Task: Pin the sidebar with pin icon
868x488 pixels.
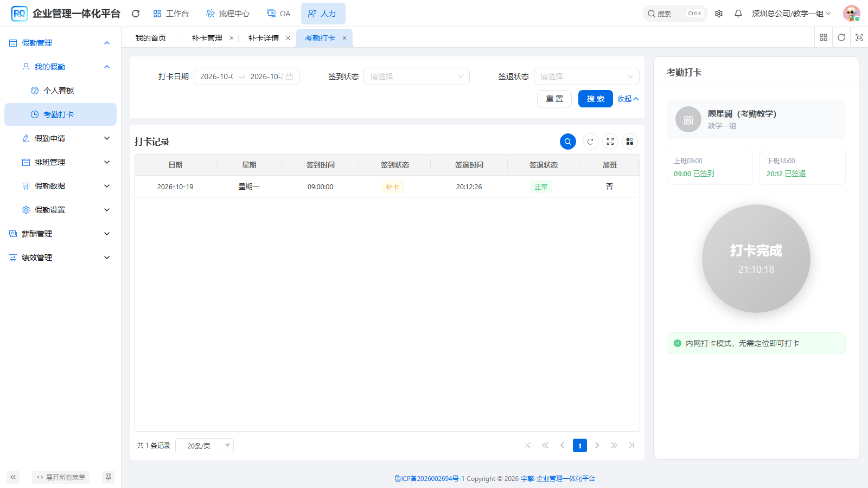Action: coord(108,477)
